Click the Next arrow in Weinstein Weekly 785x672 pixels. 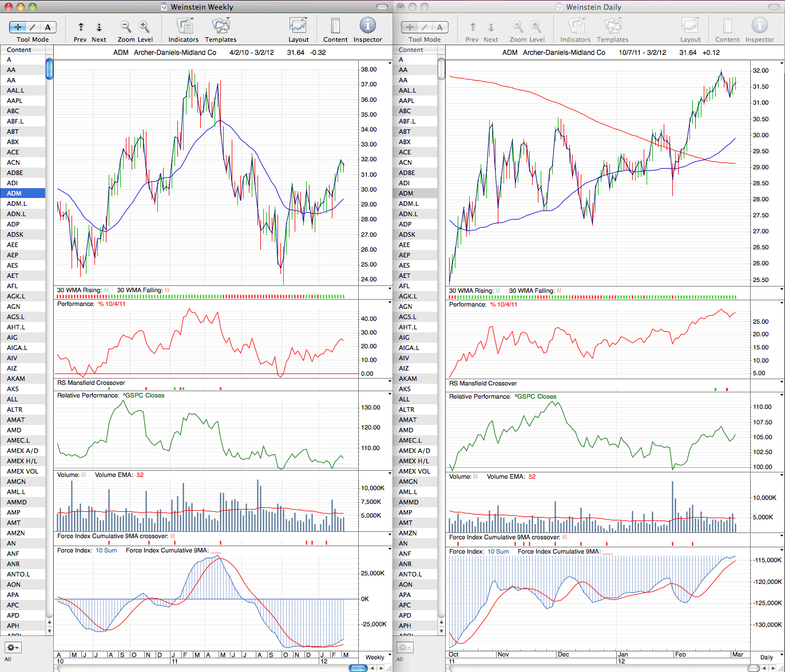coord(99,27)
